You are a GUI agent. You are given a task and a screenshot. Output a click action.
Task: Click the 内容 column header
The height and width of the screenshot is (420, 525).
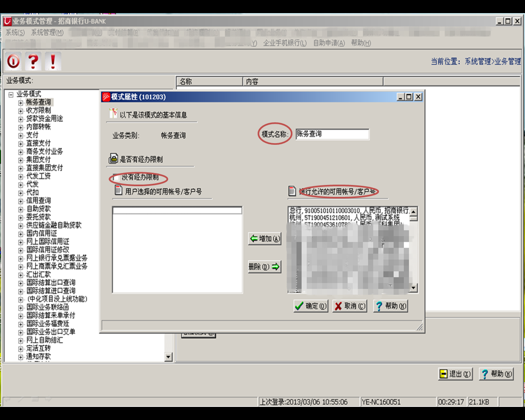pyautogui.click(x=313, y=82)
